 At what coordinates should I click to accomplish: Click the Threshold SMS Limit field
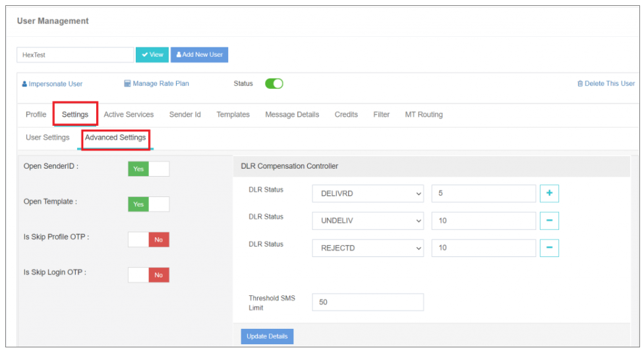click(367, 302)
